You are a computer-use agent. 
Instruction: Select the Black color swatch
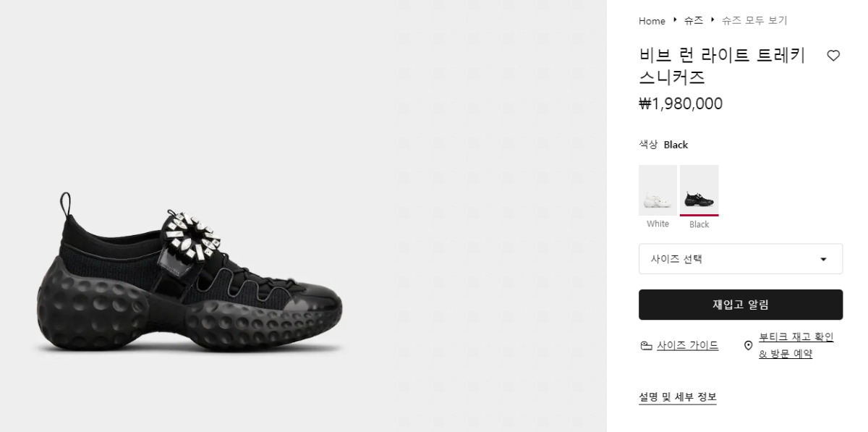[699, 190]
